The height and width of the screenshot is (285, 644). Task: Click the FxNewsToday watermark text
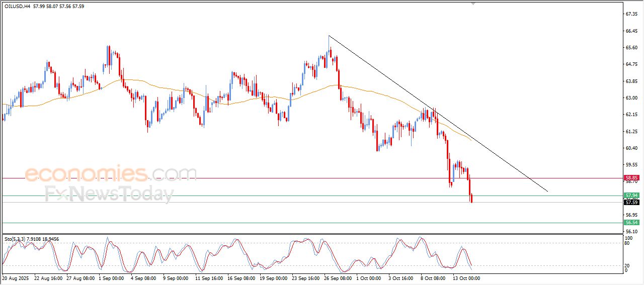[x=109, y=194]
